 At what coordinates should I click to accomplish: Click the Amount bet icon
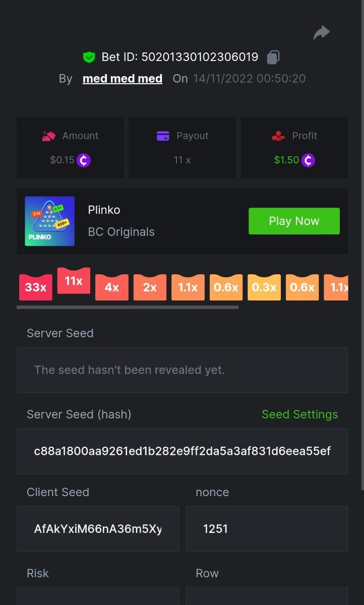click(x=48, y=136)
